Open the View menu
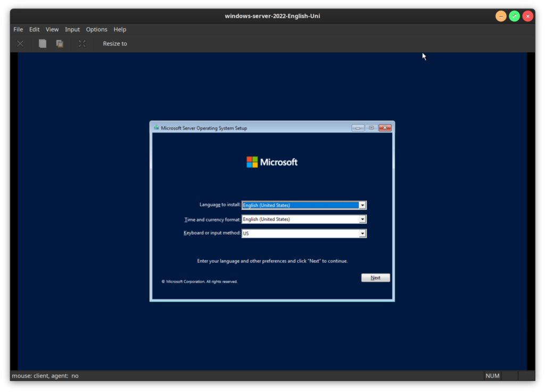545x392 pixels. pos(52,30)
